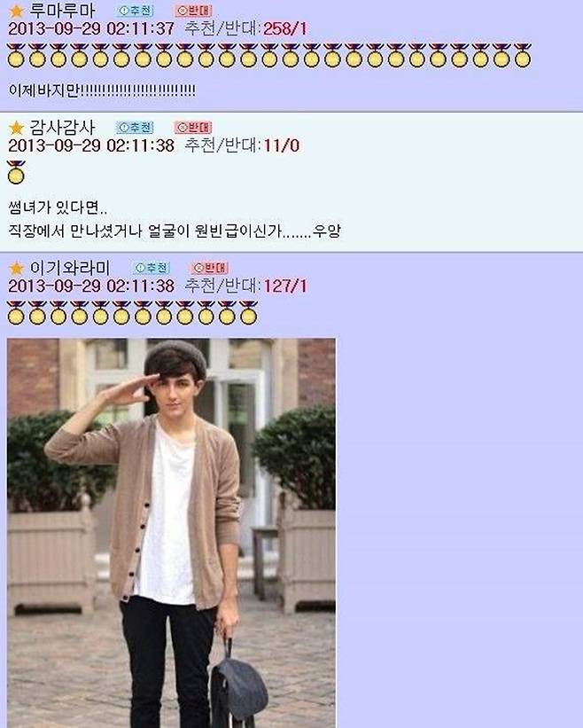Hit 반대 on 이기와라미's comment
The height and width of the screenshot is (728, 583).
click(x=210, y=268)
